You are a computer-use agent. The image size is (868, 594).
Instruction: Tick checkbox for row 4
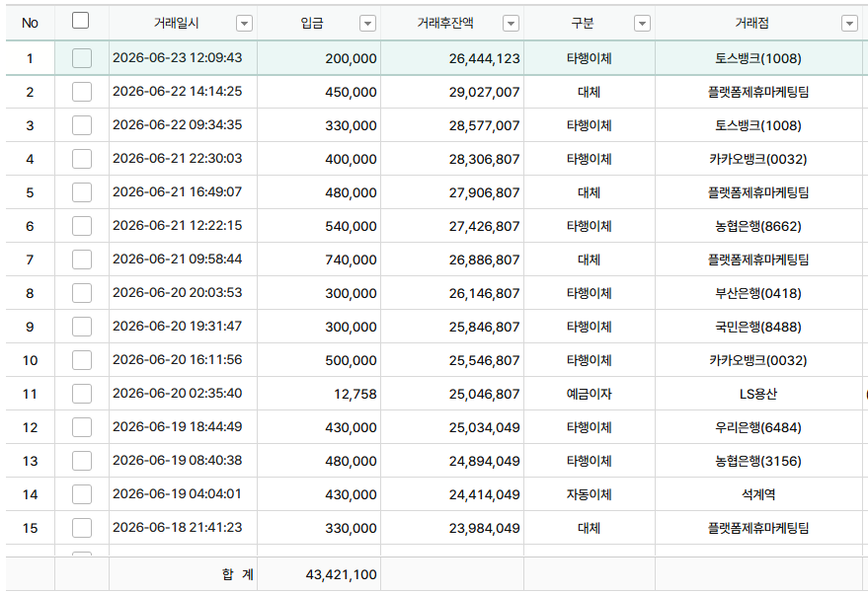(82, 159)
